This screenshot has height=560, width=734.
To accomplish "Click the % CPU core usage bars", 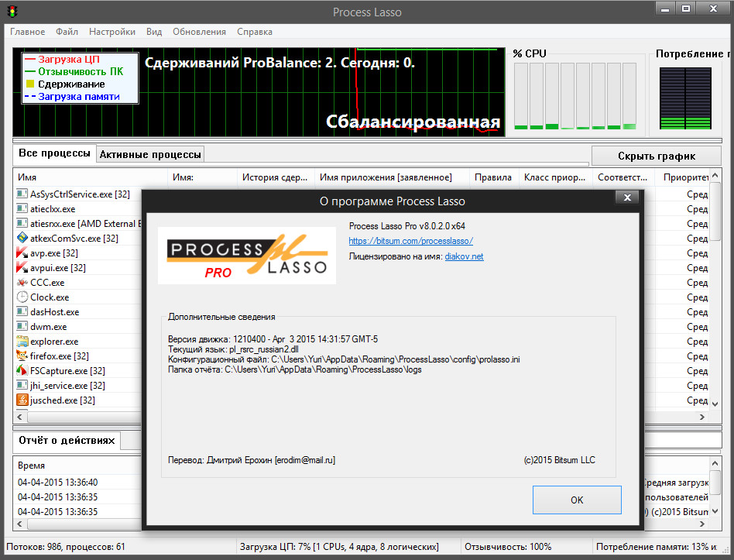I will click(575, 96).
